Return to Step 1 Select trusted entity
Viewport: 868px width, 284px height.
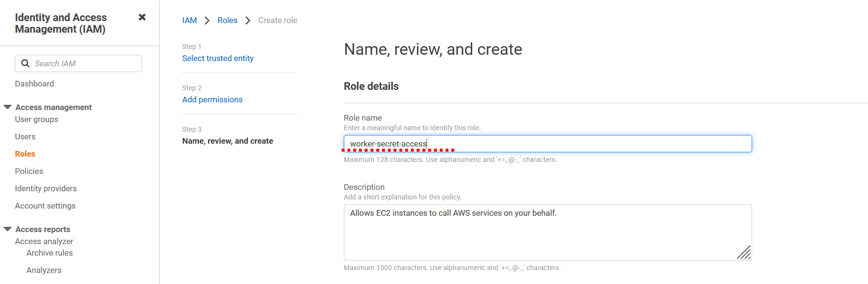[x=218, y=58]
